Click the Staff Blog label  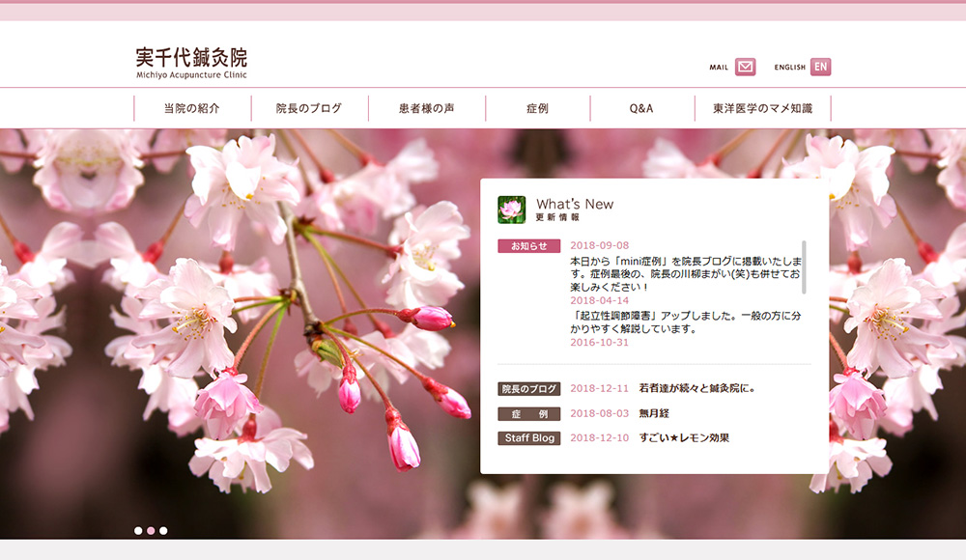point(529,438)
